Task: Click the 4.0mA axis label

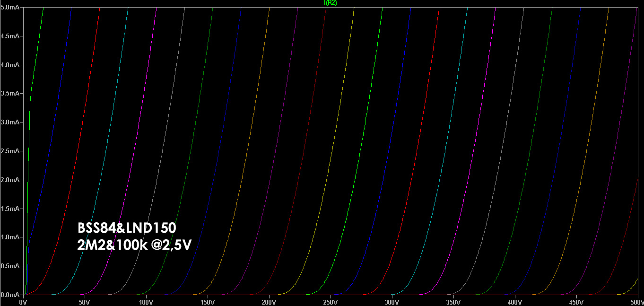Action: tap(9, 65)
